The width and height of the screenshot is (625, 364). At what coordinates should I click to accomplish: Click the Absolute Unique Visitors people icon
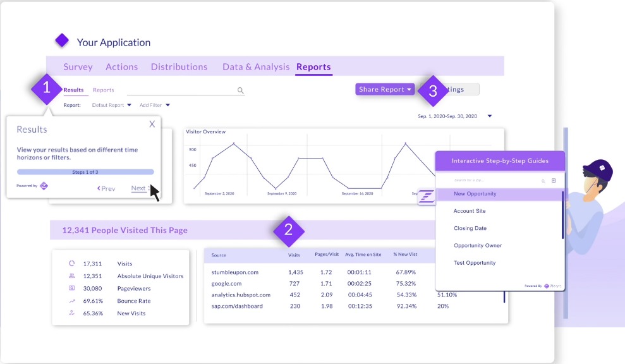tap(72, 276)
